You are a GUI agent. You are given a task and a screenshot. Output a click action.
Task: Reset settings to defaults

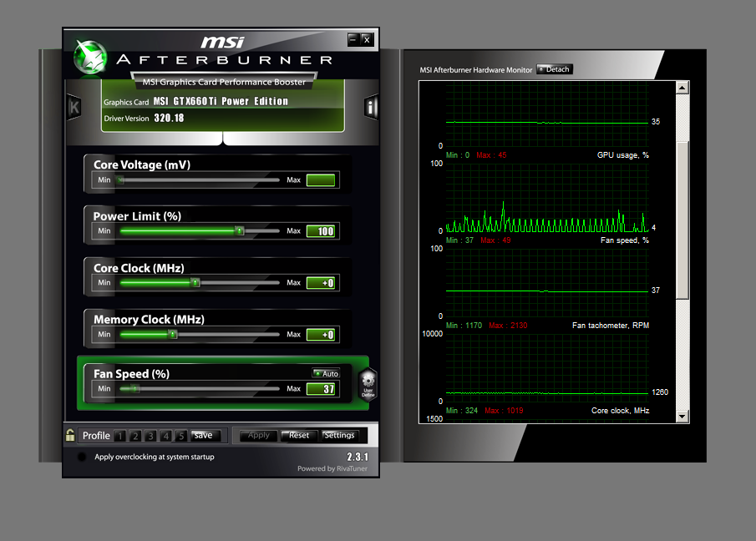point(299,436)
